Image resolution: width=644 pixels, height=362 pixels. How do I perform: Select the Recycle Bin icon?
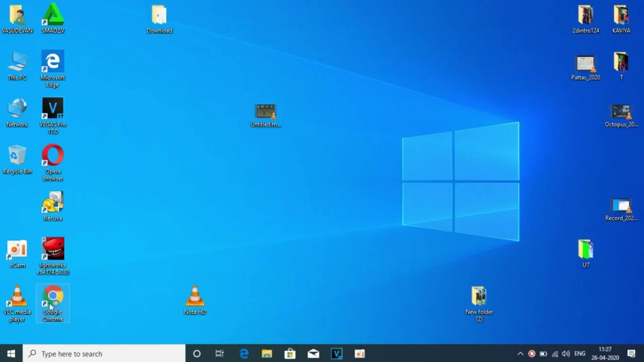coord(17,160)
